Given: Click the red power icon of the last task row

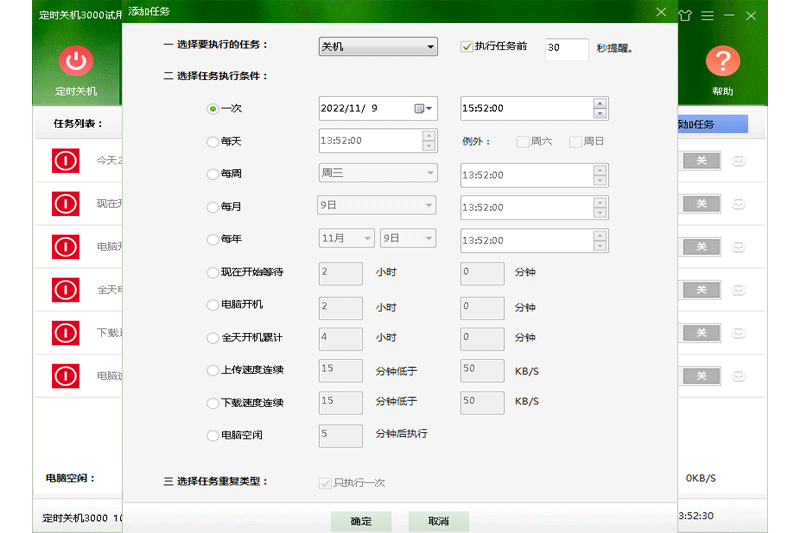Looking at the screenshot, I should (65, 376).
